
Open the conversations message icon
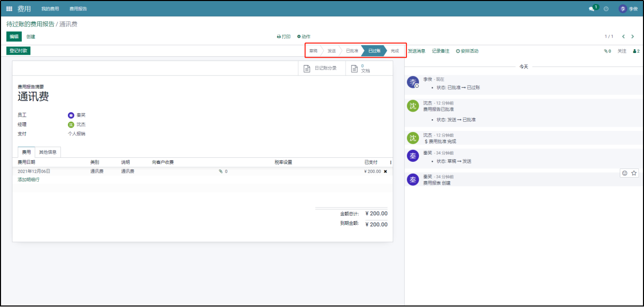(x=591, y=9)
